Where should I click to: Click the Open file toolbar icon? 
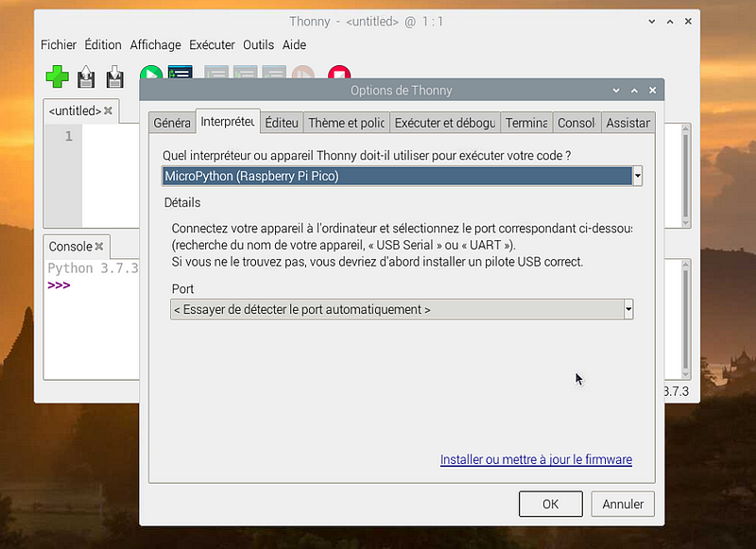tap(86, 77)
